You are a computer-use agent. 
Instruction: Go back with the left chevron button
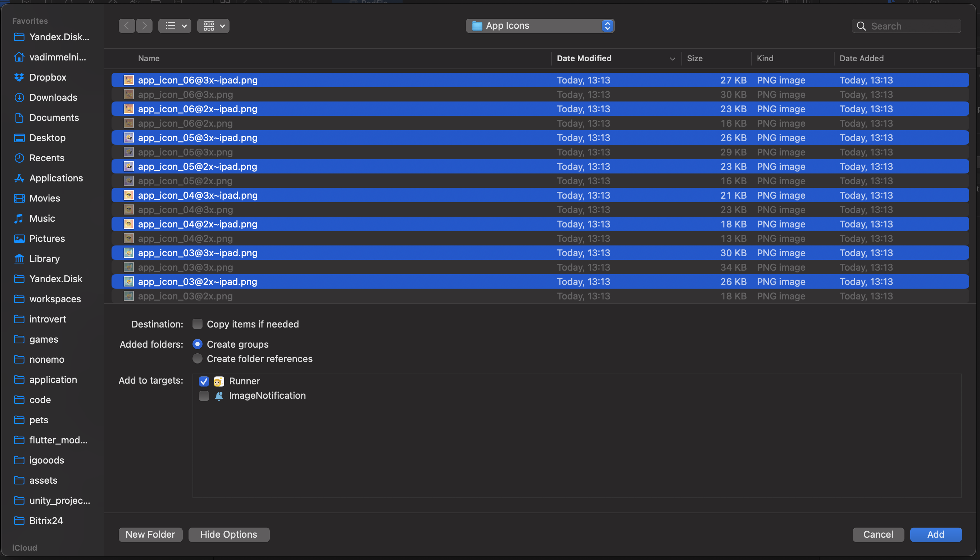pos(127,26)
